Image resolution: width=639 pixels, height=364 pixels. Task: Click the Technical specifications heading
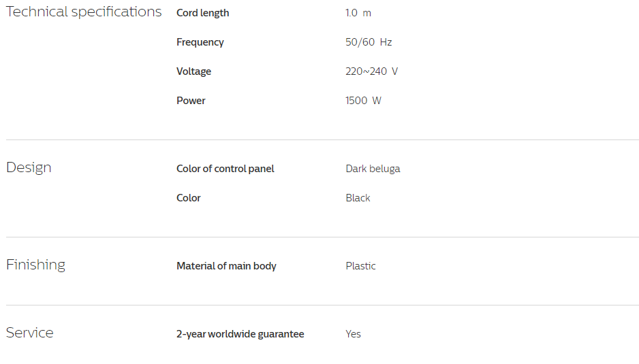(x=84, y=12)
